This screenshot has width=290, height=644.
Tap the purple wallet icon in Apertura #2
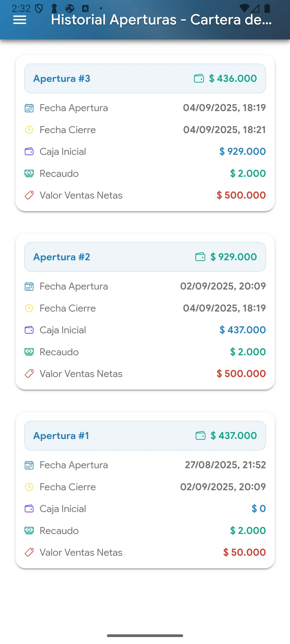(x=29, y=330)
